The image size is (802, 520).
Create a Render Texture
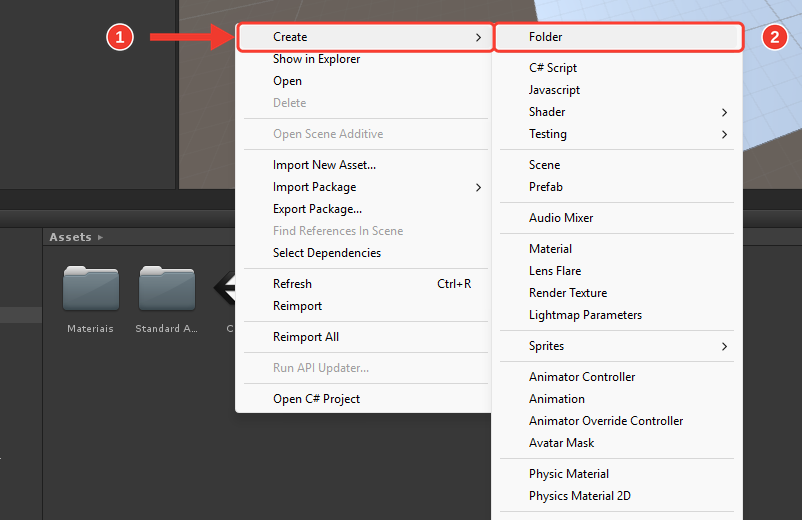568,292
